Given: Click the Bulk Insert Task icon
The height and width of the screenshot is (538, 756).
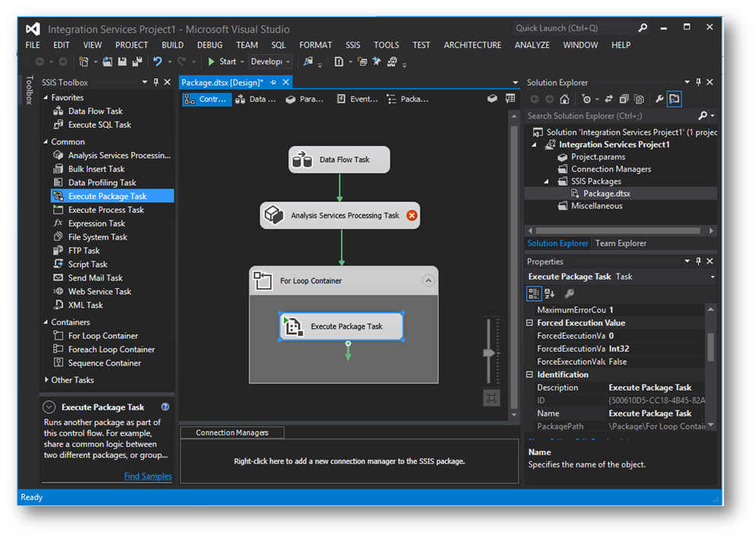Looking at the screenshot, I should pyautogui.click(x=59, y=169).
